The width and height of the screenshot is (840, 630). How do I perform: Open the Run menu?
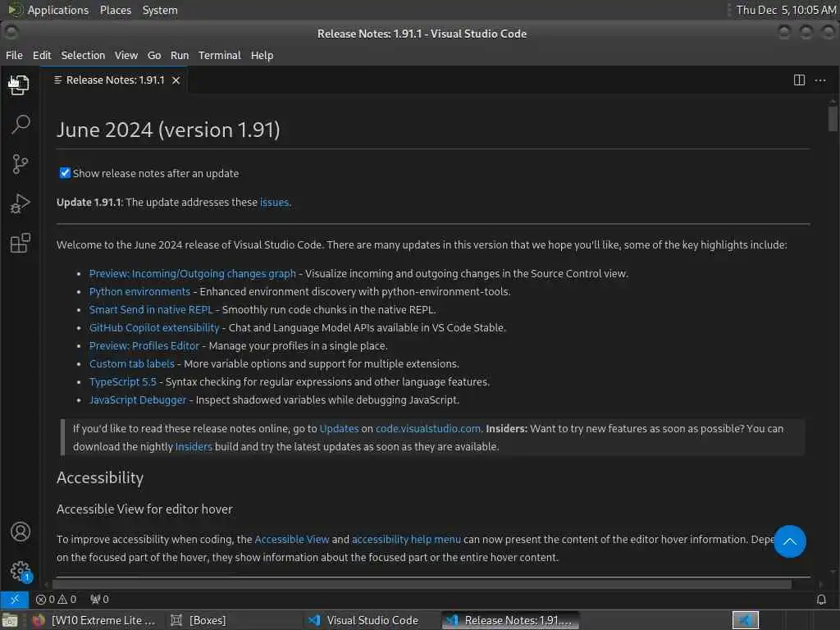[180, 55]
